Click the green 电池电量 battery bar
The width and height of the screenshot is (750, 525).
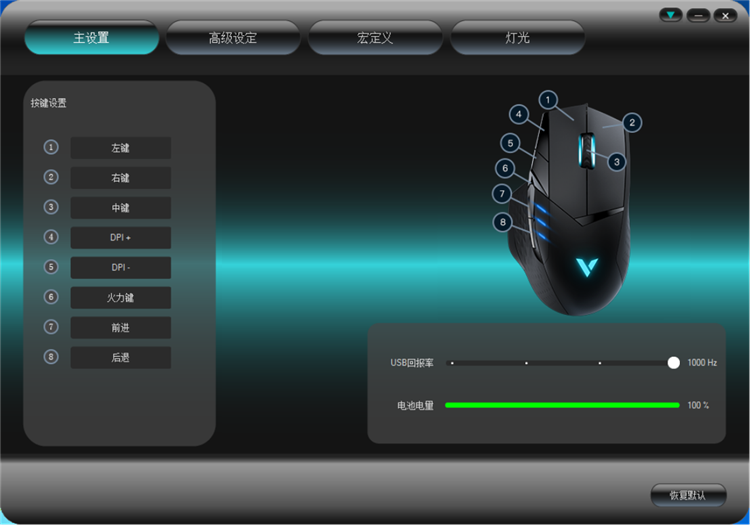pyautogui.click(x=562, y=405)
